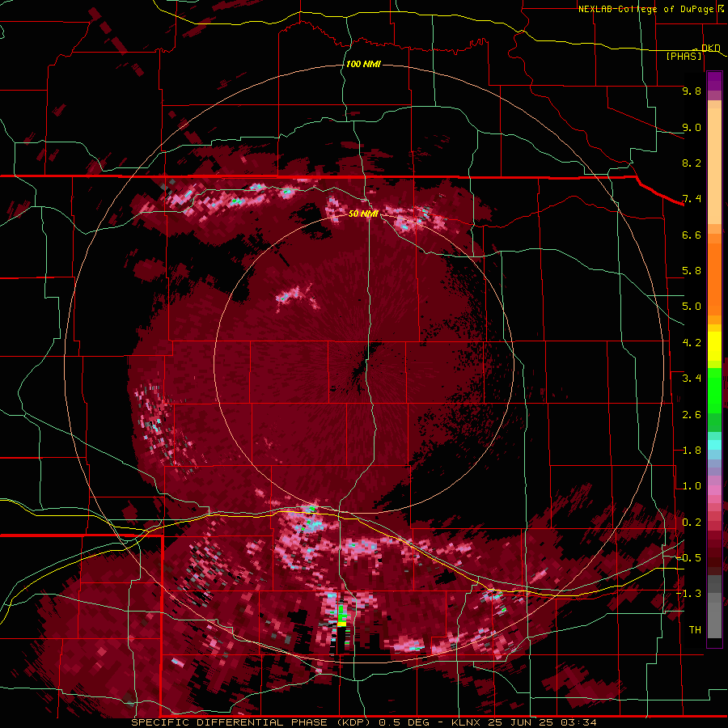
Task: Click the yellow segment of the color bar
Action: (x=714, y=346)
